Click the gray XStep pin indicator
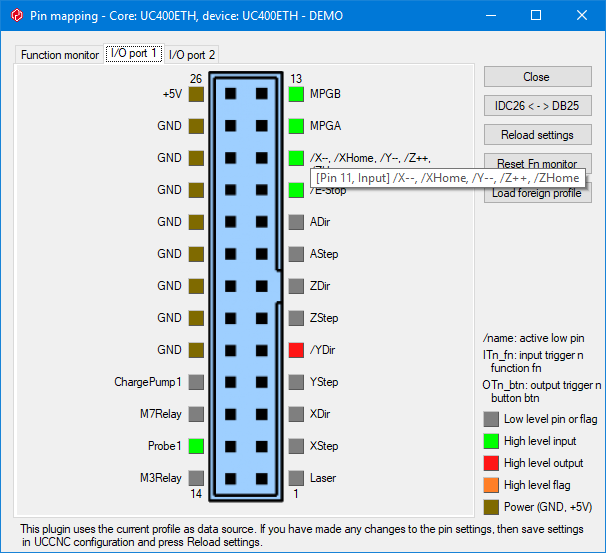The image size is (606, 553). pos(296,446)
